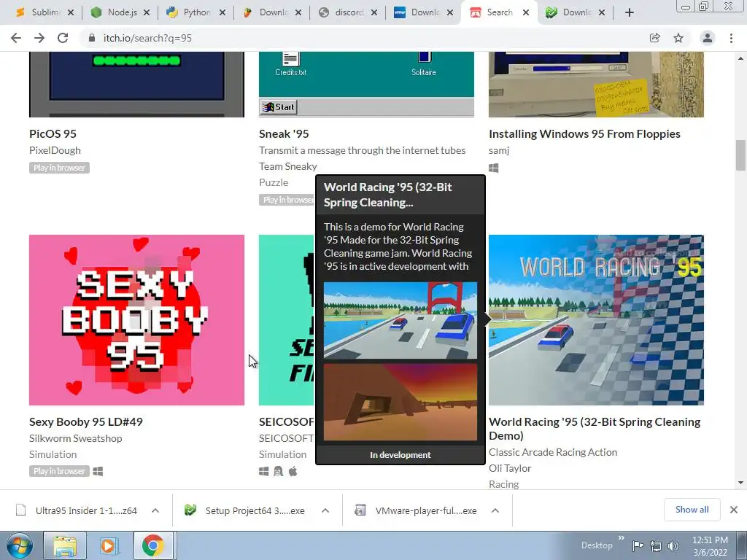747x560 pixels.
Task: Close the Node.js tab
Action: click(x=146, y=12)
